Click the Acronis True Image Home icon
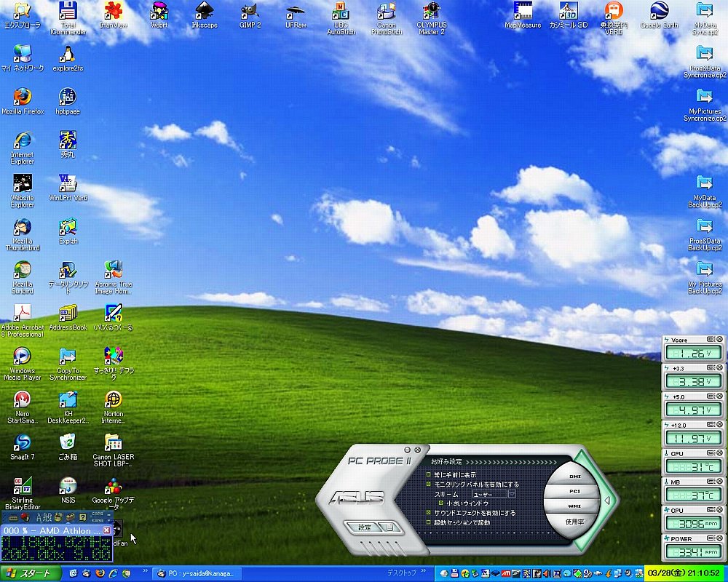 pyautogui.click(x=114, y=277)
